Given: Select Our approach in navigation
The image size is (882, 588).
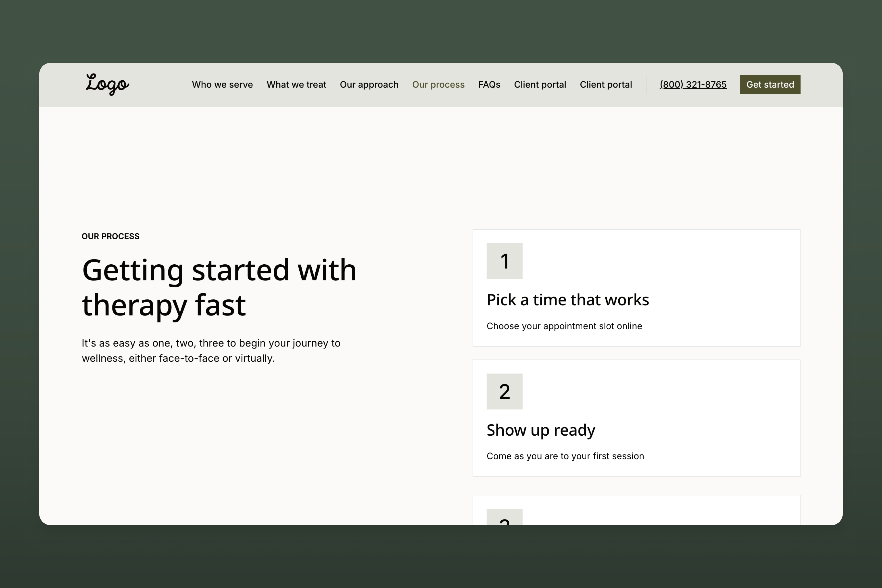Looking at the screenshot, I should (369, 85).
